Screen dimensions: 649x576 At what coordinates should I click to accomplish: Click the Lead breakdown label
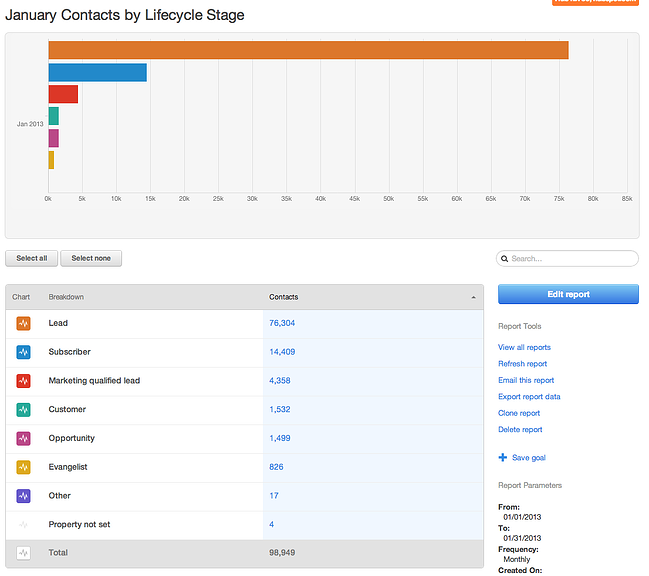(58, 323)
